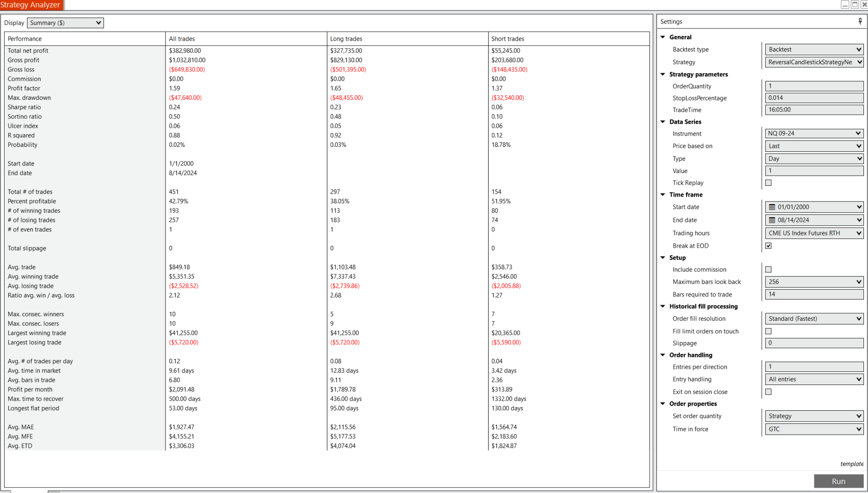
Task: Collapse the Strategy parameters section
Action: pos(663,74)
